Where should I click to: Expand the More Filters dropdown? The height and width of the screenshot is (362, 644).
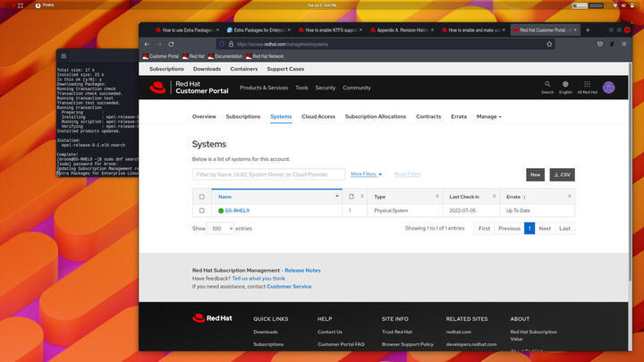[x=367, y=174]
